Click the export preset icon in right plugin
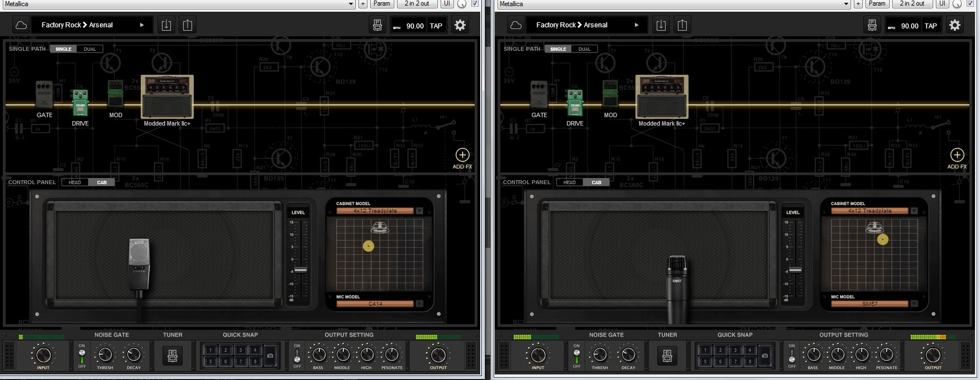 [682, 25]
